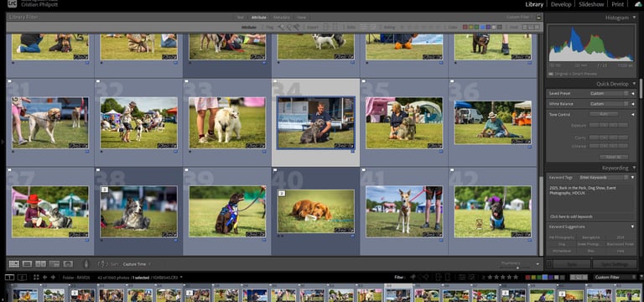Viewport: 644px width, 302px height.
Task: Filter by flagged in Attribute bar
Action: point(281,27)
